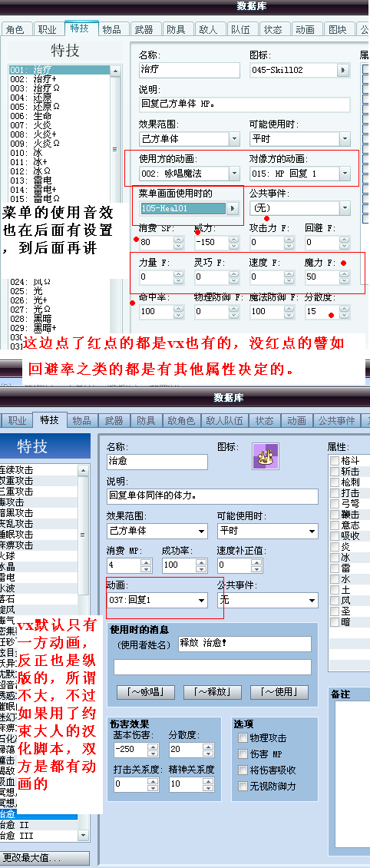Enable the 圣 attribute checkbox
This screenshot has height=868, width=370.
334,611
